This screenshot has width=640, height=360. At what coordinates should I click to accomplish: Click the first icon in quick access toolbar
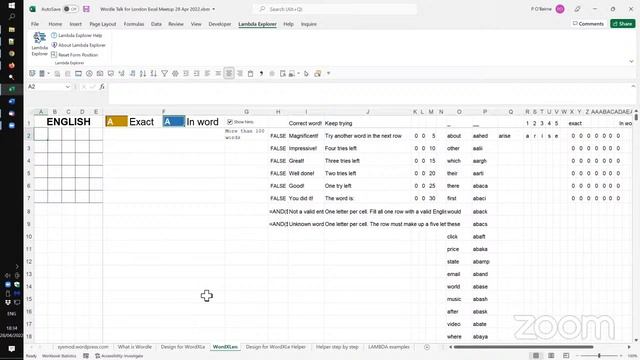[x=32, y=73]
